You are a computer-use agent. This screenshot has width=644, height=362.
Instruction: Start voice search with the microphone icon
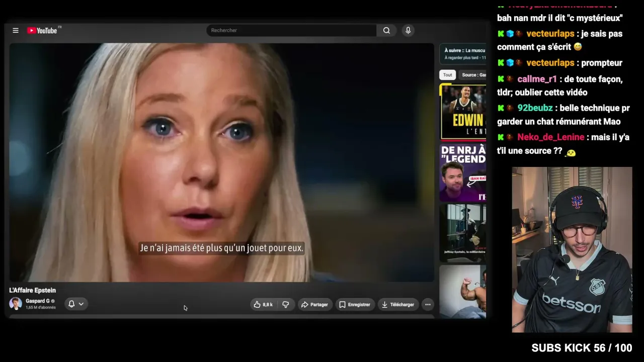click(x=408, y=30)
